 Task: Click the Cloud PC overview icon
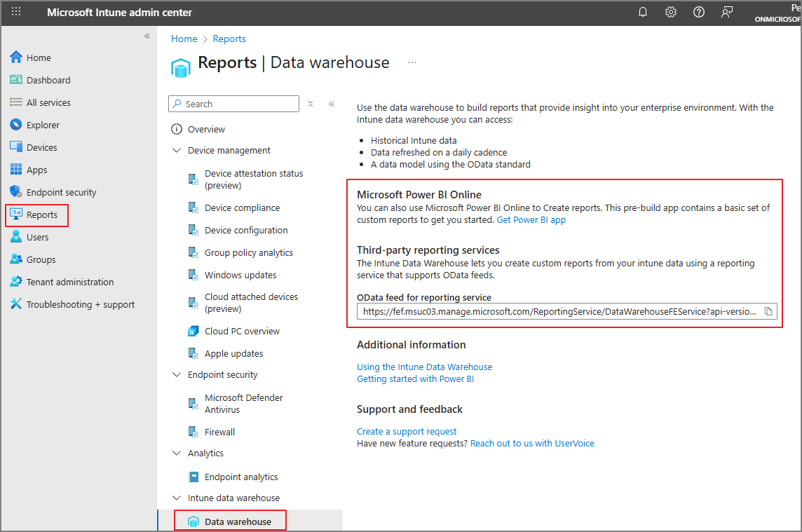(x=193, y=332)
